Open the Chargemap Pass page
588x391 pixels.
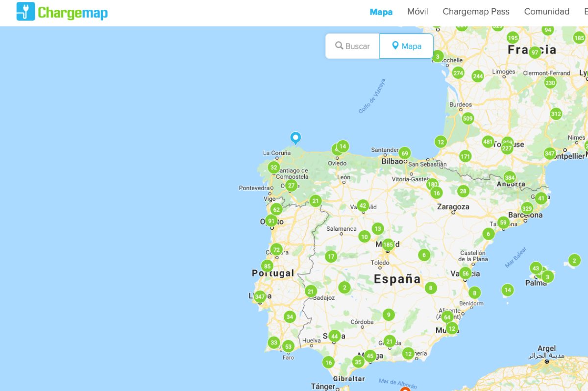[476, 12]
